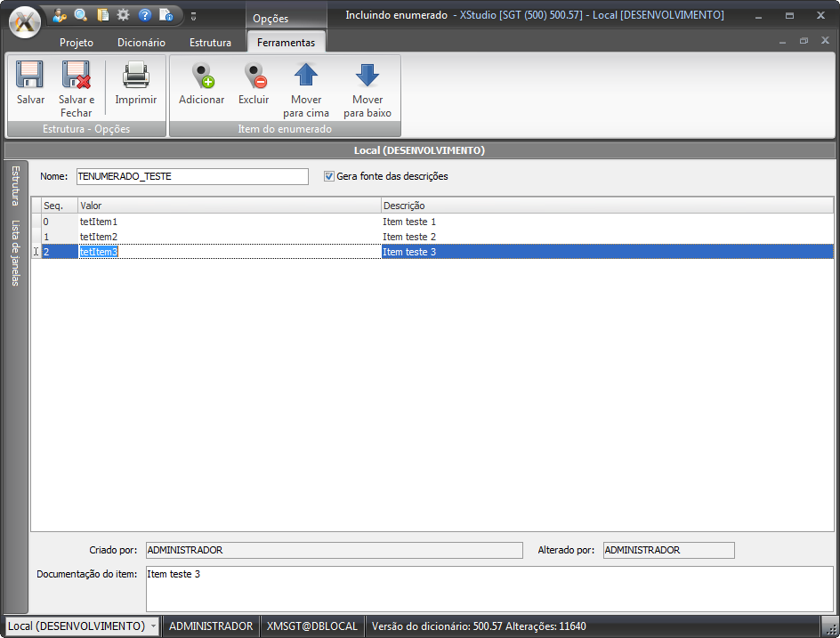Image resolution: width=840 pixels, height=638 pixels.
Task: Click the blue help question mark icon
Action: [145, 15]
